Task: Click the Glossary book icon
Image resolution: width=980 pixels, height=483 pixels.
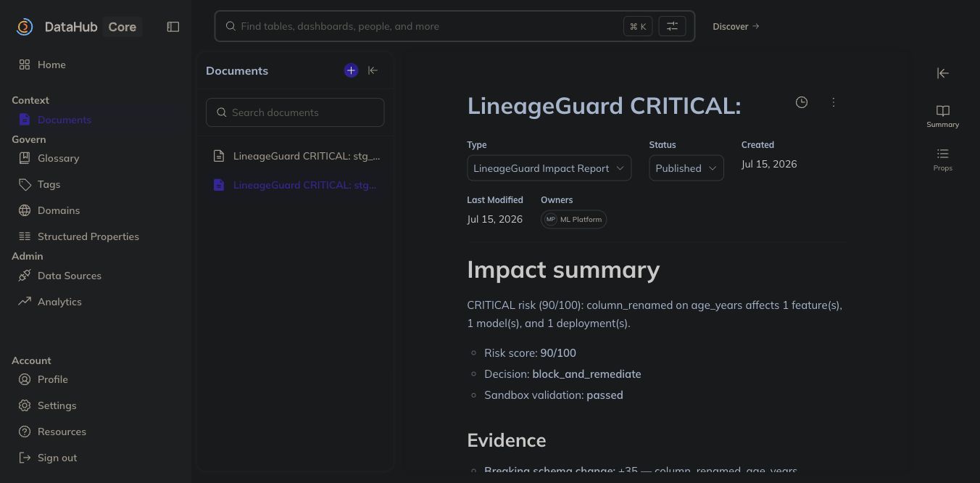Action: tap(25, 158)
